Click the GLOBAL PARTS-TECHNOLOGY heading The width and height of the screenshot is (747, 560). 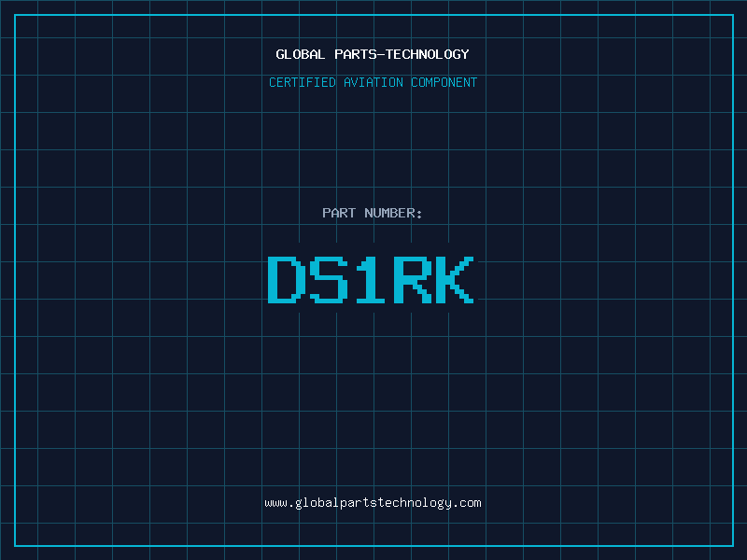(x=373, y=54)
